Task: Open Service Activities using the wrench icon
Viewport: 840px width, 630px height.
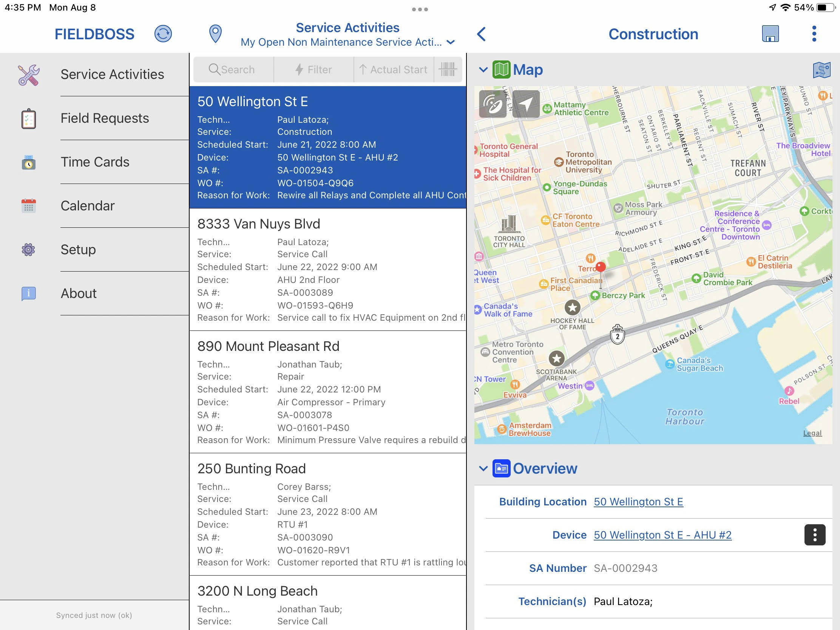Action: coord(28,74)
